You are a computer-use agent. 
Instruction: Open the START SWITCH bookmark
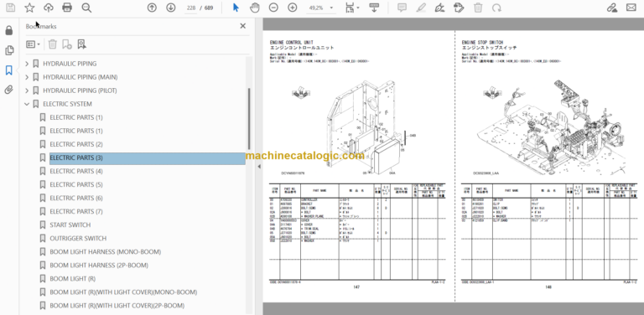(x=70, y=225)
